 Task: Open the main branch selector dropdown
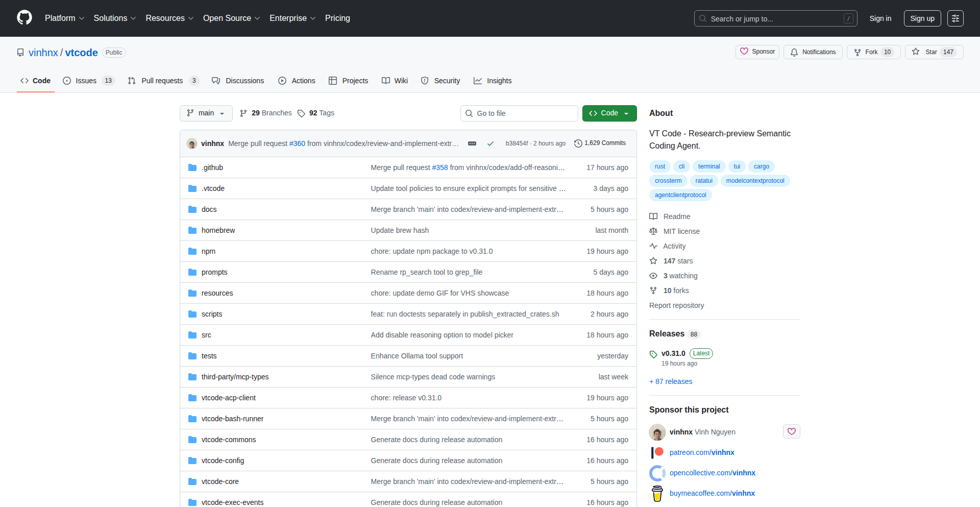click(x=206, y=113)
